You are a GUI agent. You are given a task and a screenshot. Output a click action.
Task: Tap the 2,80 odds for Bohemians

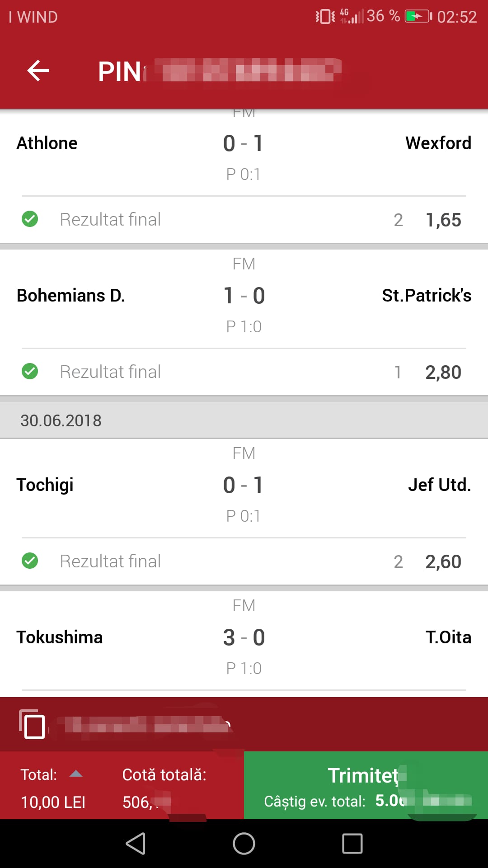(x=443, y=373)
